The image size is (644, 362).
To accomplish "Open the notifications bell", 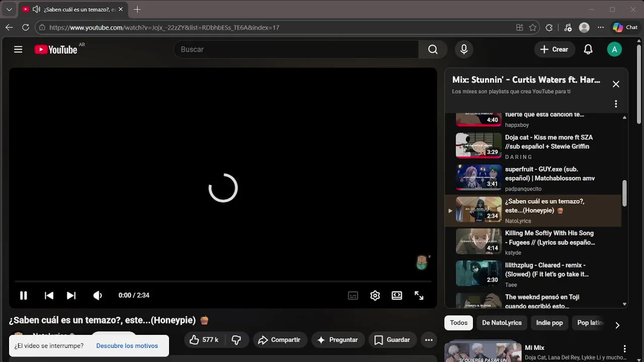I will (588, 49).
